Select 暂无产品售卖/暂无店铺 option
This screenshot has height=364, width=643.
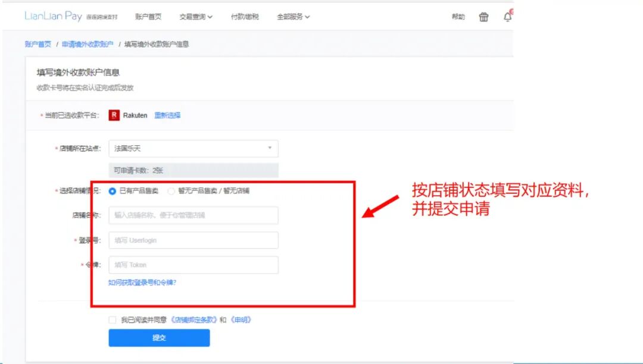pyautogui.click(x=172, y=191)
